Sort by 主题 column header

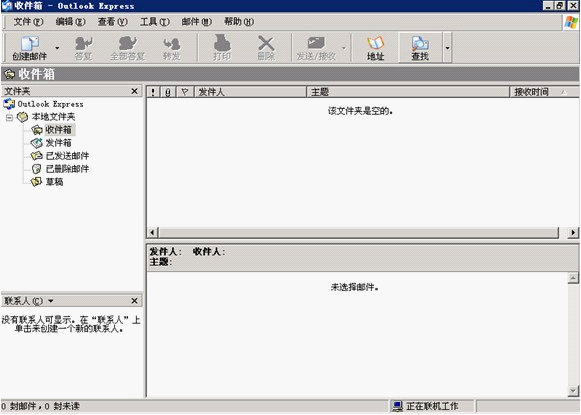click(x=408, y=92)
